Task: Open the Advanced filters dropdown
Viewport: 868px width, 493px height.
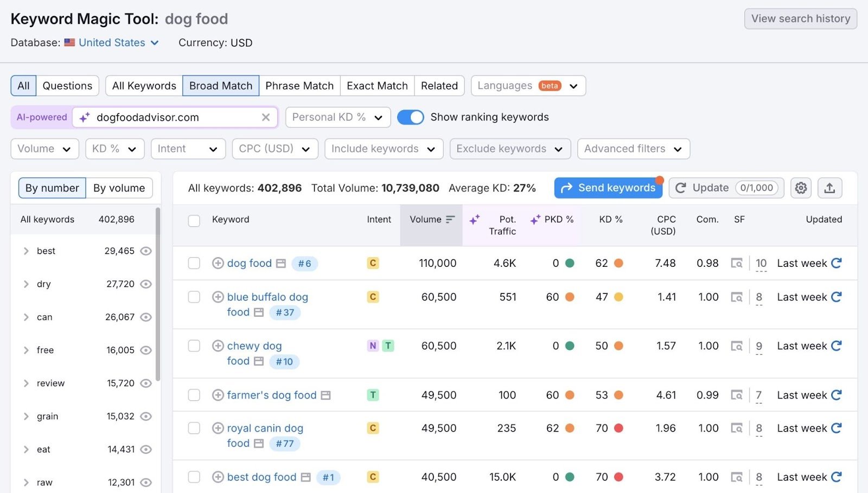Action: [x=633, y=149]
